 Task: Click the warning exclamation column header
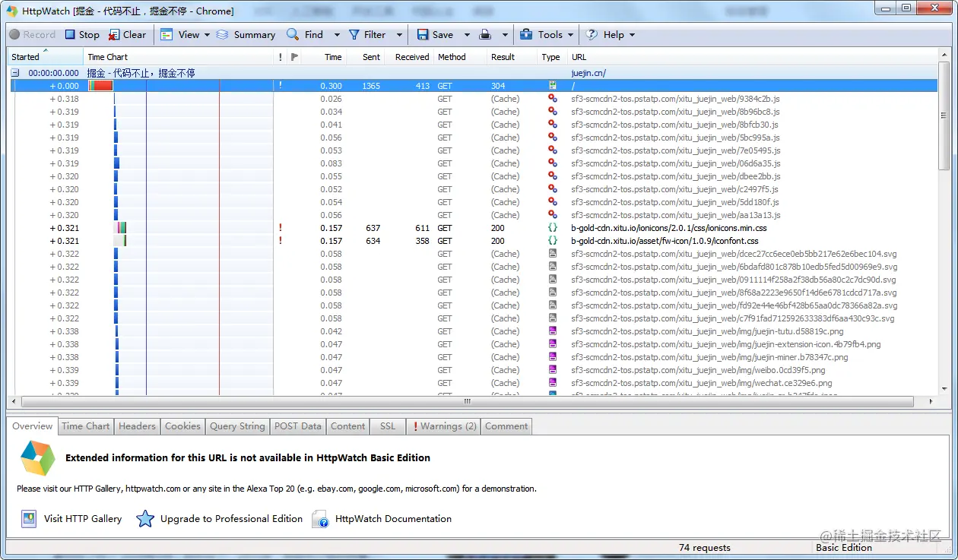281,57
